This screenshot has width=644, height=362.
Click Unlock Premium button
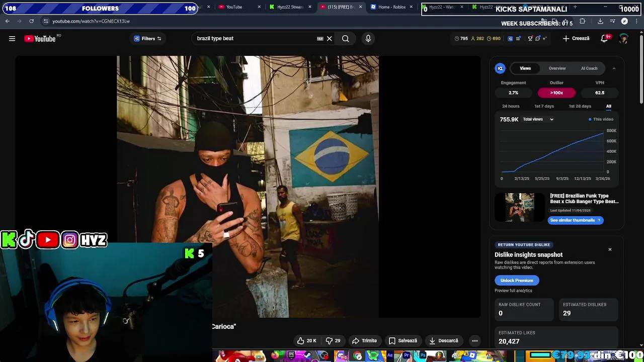point(517,280)
